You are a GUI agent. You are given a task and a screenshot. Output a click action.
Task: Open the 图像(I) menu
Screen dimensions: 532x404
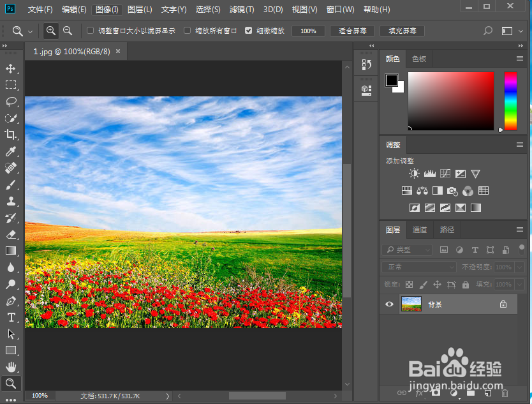point(107,10)
